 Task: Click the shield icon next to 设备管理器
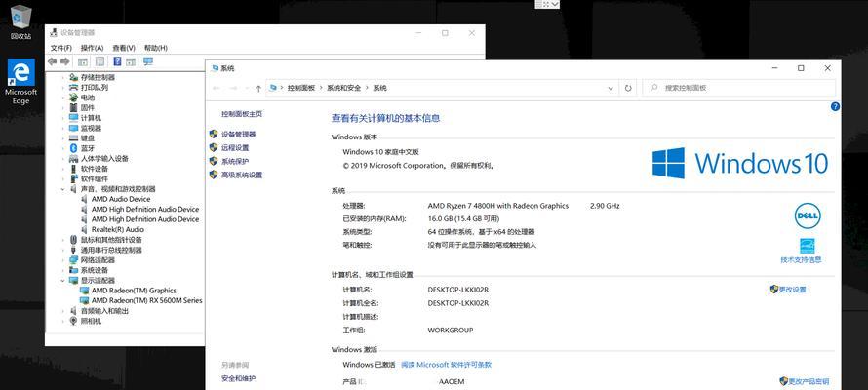click(x=214, y=134)
